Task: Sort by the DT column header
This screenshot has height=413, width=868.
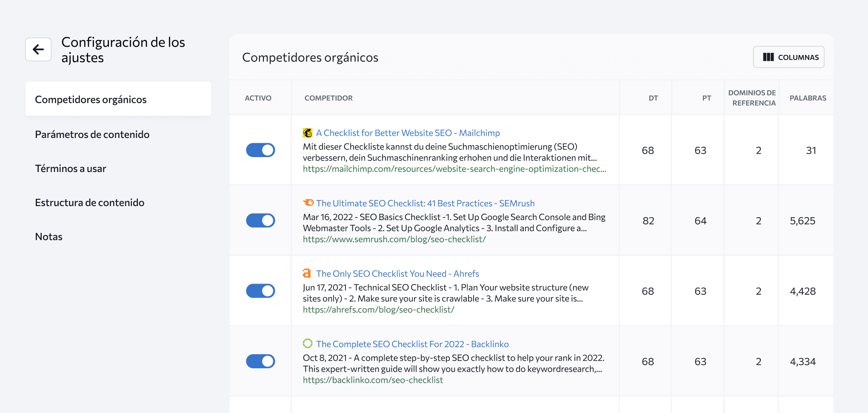Action: (x=653, y=98)
